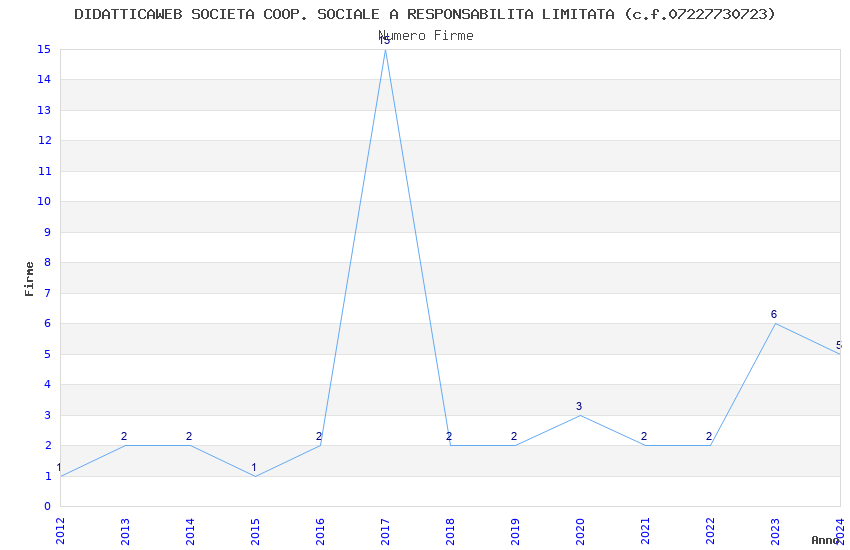The height and width of the screenshot is (550, 850).
Task: Click x-axis year label 2017
Action: (385, 531)
